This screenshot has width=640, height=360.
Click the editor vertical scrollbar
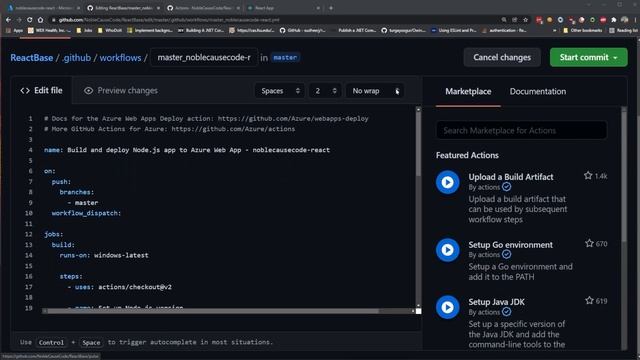click(x=418, y=145)
